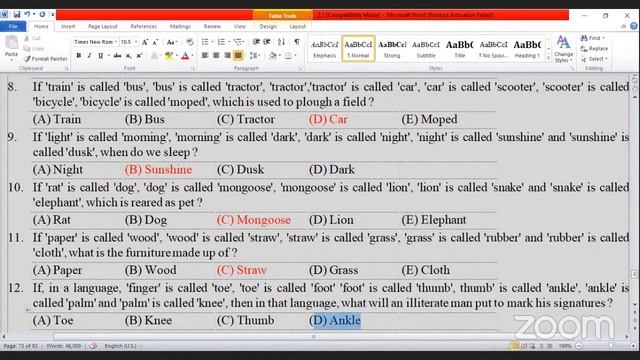
Task: Open the Mailings tab
Action: tap(180, 26)
